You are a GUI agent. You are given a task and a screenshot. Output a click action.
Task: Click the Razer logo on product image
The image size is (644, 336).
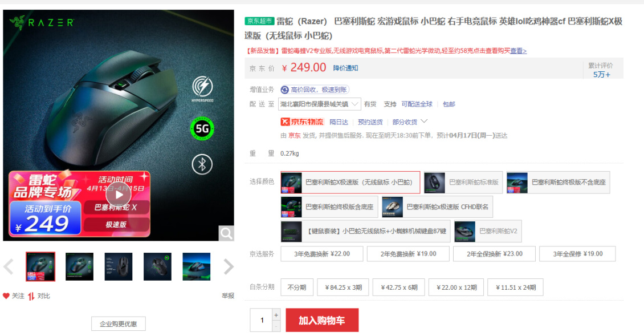coord(42,22)
